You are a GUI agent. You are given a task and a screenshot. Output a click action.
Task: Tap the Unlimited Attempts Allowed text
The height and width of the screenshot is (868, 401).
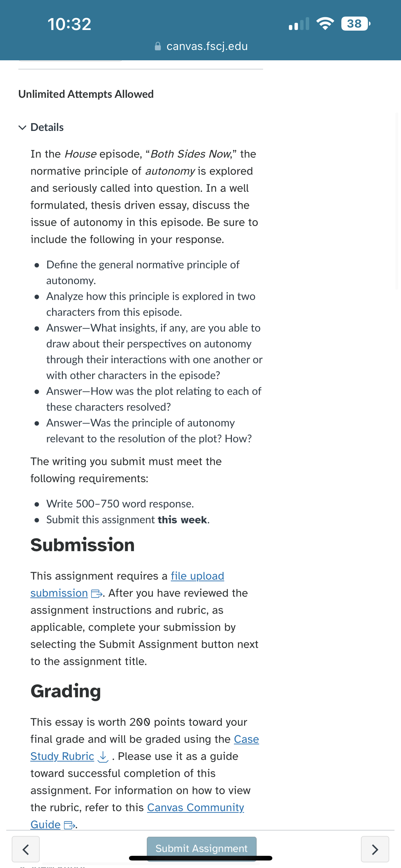click(86, 94)
